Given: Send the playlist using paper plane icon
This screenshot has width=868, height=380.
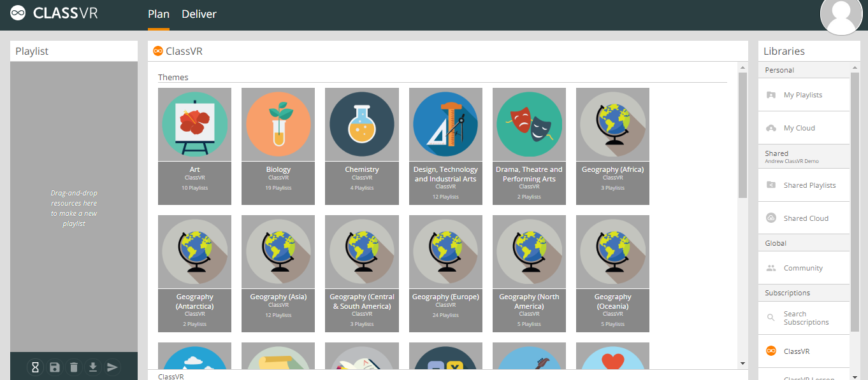Looking at the screenshot, I should [x=112, y=367].
